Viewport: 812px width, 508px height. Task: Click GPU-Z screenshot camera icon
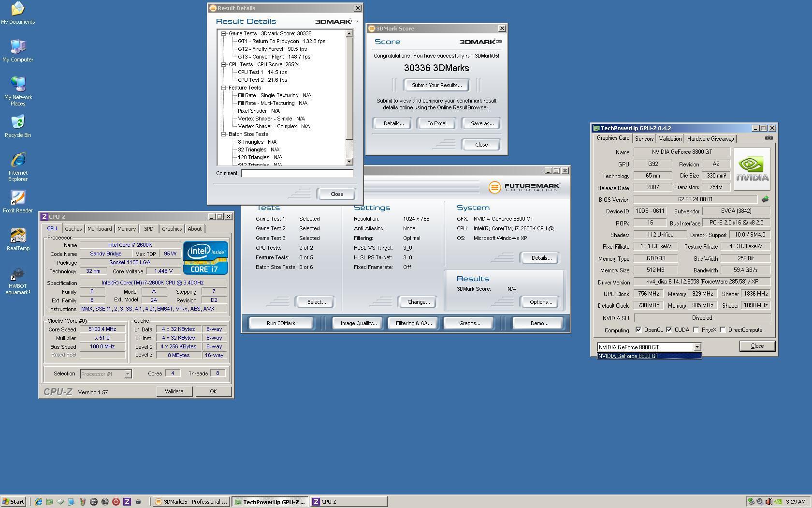click(768, 138)
